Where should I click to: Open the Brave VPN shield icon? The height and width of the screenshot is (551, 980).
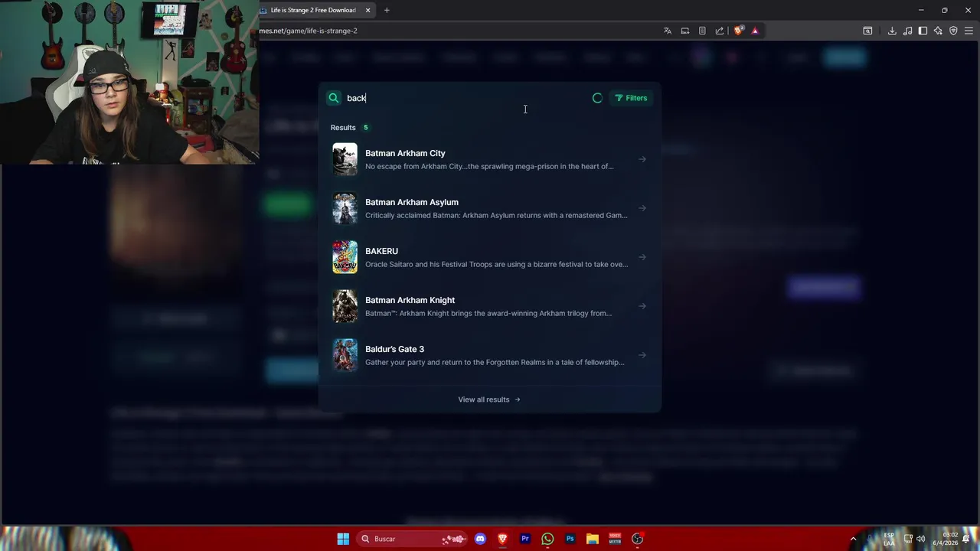[953, 31]
